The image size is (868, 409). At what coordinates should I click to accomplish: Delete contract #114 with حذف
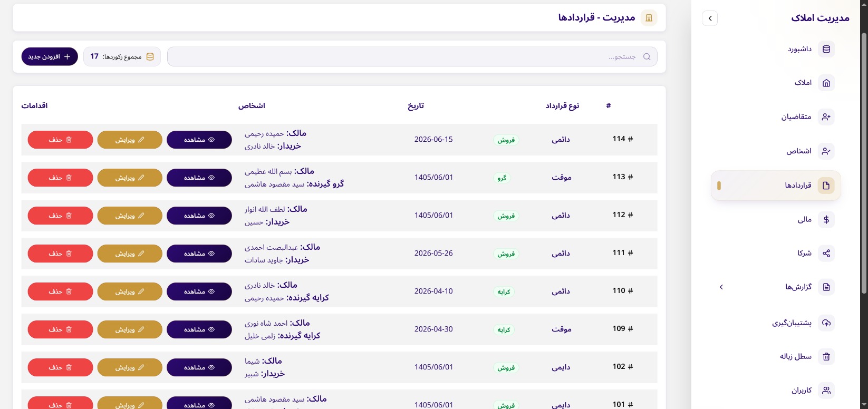coord(60,140)
